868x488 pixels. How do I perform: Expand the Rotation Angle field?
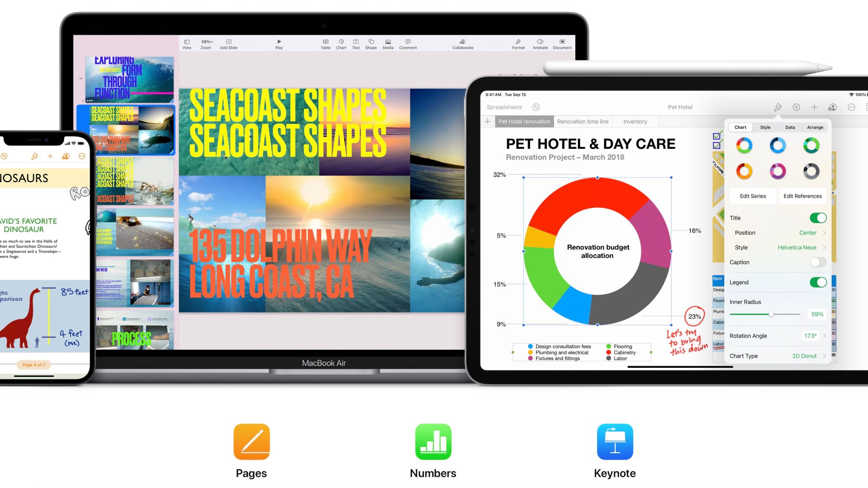point(826,335)
